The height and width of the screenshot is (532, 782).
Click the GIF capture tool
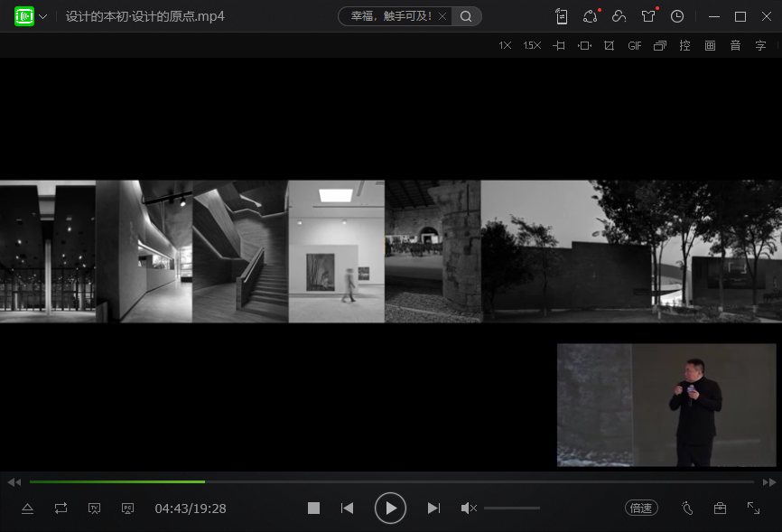(x=635, y=45)
